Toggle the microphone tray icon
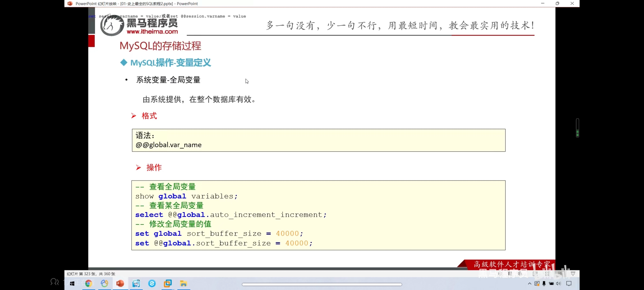Viewport: 644px width, 290px height. tap(544, 284)
